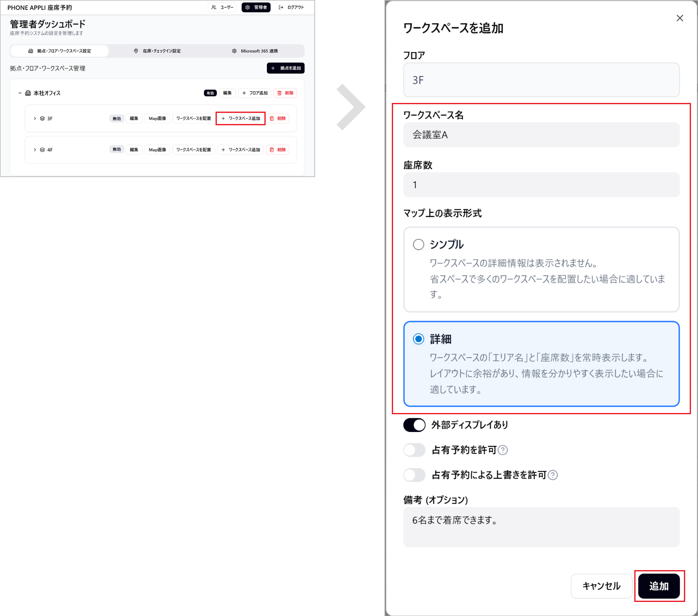Image resolution: width=698 pixels, height=616 pixels.
Task: Open the 管理者 view in the header
Action: click(256, 7)
